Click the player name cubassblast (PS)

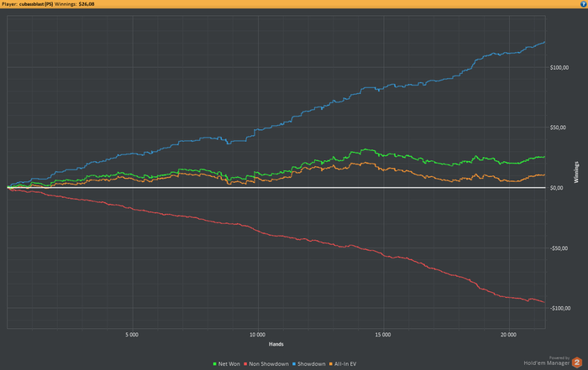(36, 4)
